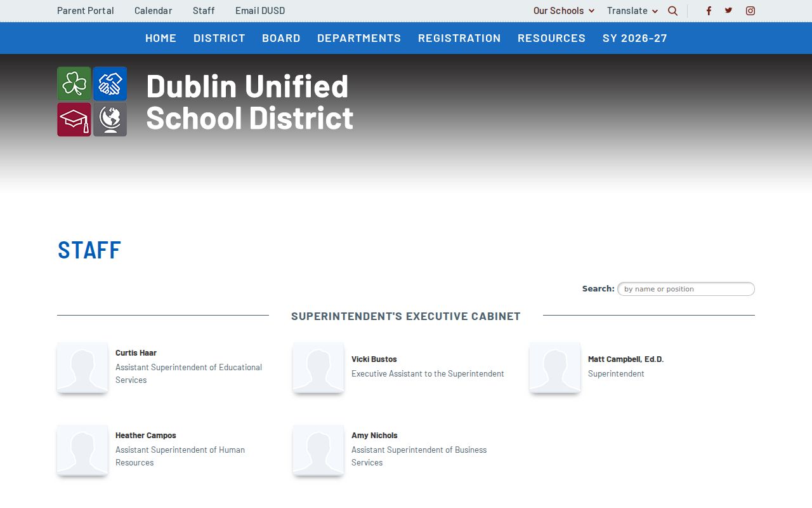Image resolution: width=812 pixels, height=508 pixels.
Task: Open the BOARD menu
Action: pos(282,38)
